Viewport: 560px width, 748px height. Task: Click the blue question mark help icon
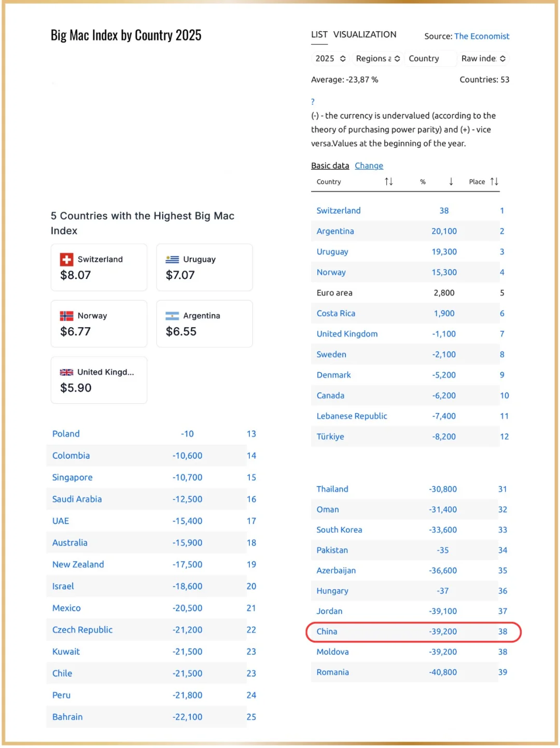[313, 102]
